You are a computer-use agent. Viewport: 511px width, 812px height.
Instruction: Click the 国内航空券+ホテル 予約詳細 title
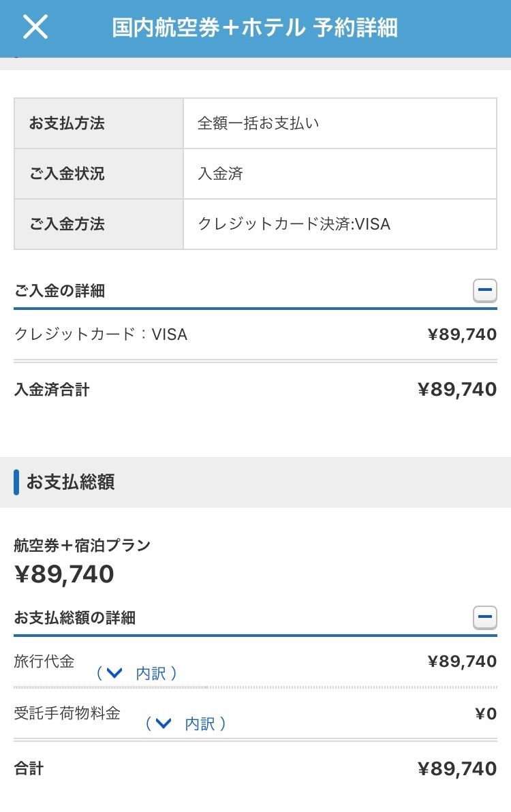(x=255, y=28)
